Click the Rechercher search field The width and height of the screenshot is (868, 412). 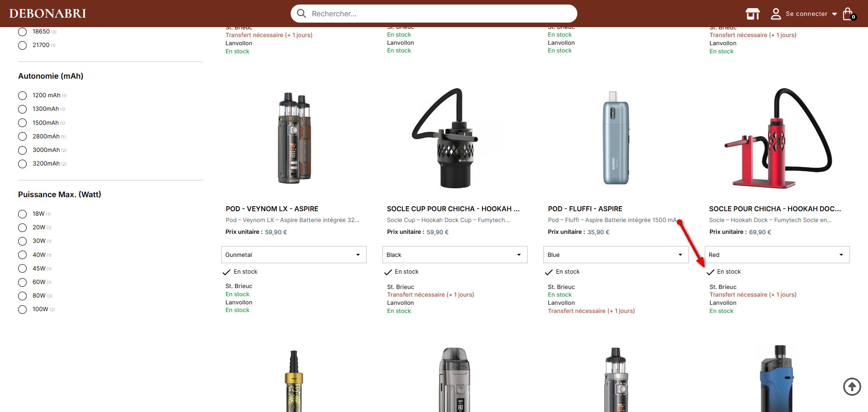tap(434, 14)
